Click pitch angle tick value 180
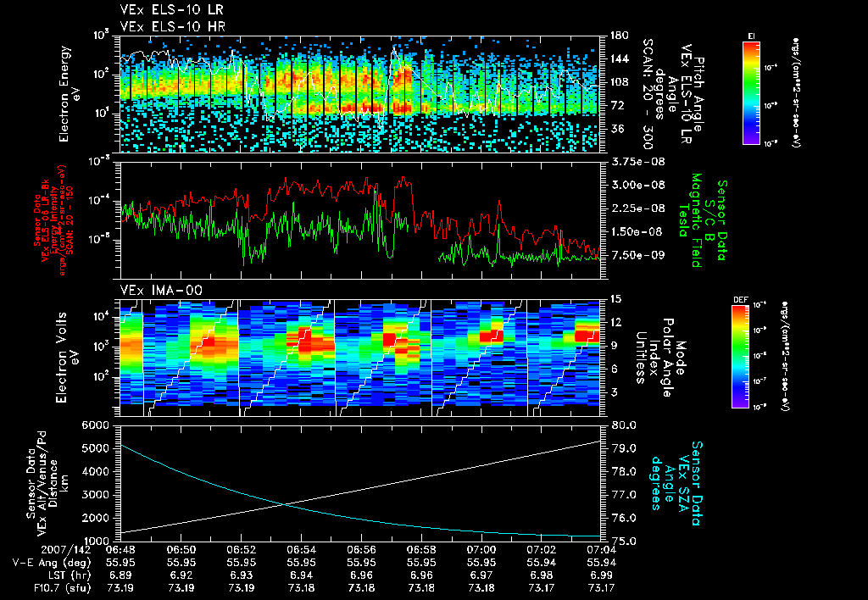The image size is (868, 600). pos(619,36)
